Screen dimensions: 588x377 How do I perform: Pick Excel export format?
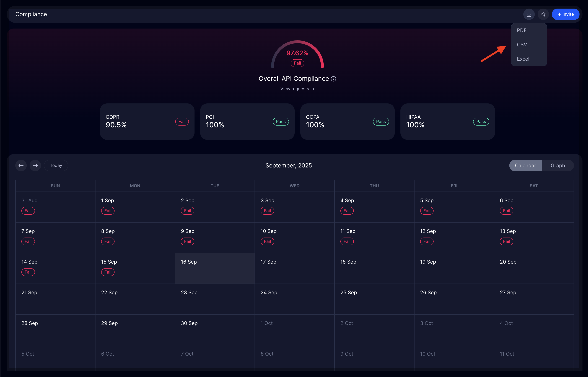523,59
